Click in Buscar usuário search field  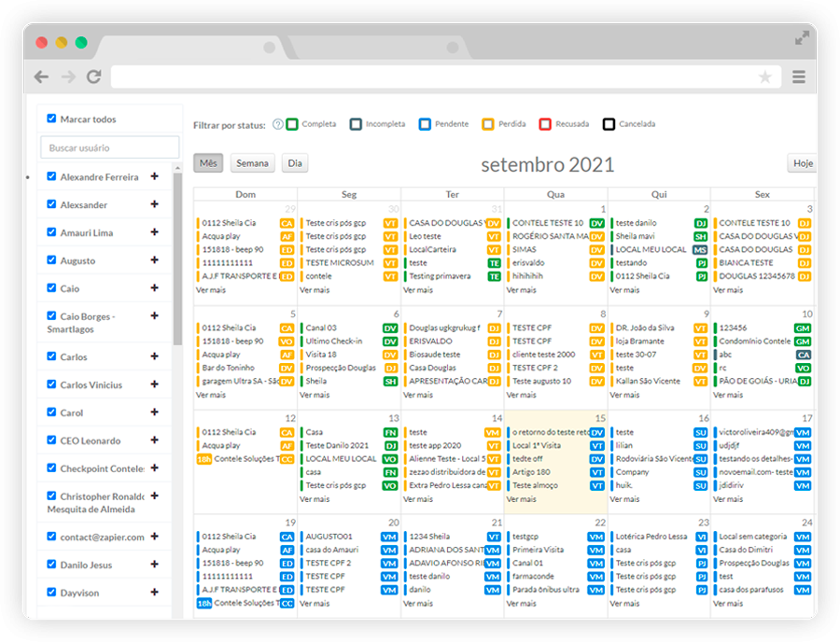(110, 147)
